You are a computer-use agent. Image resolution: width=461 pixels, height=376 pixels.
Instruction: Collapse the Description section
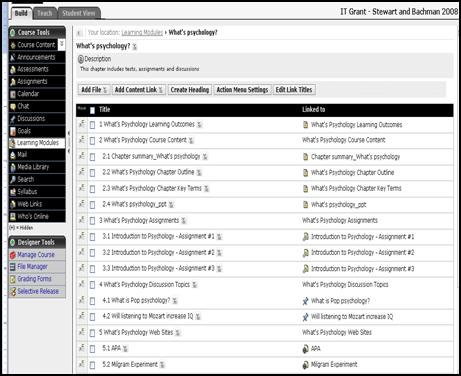[81, 59]
